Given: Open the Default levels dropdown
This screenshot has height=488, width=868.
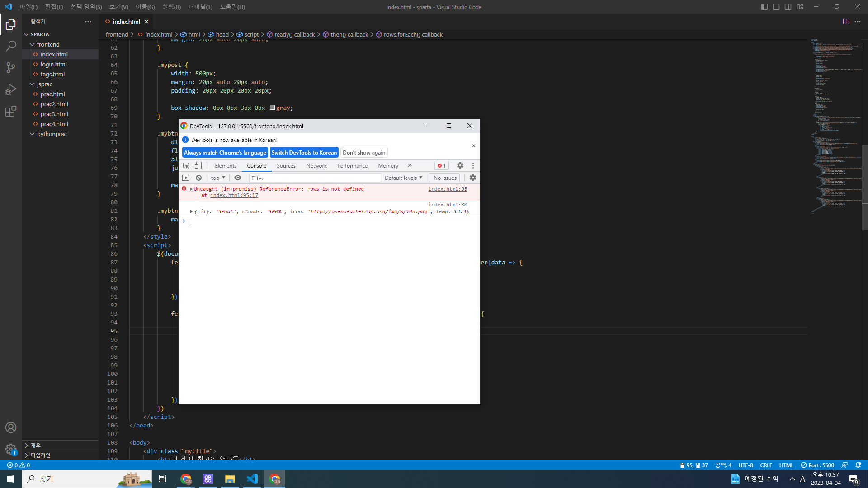Looking at the screenshot, I should point(403,178).
